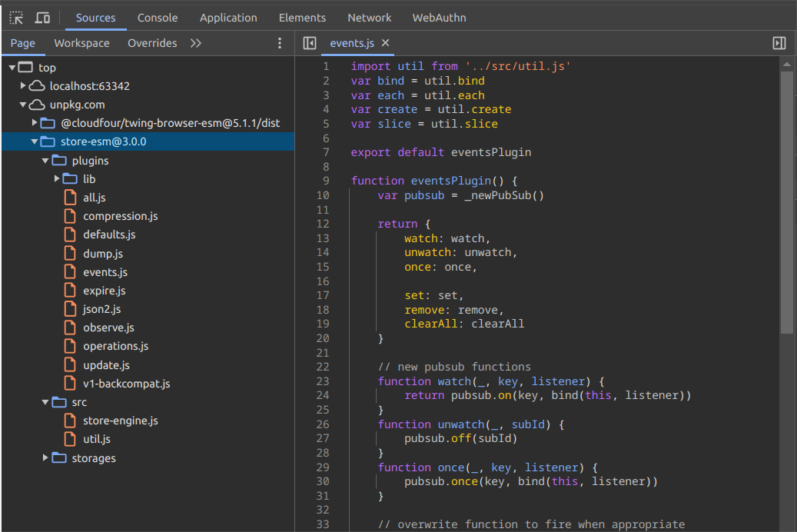Switch to the Console tab
This screenshot has width=797, height=532.
click(158, 18)
